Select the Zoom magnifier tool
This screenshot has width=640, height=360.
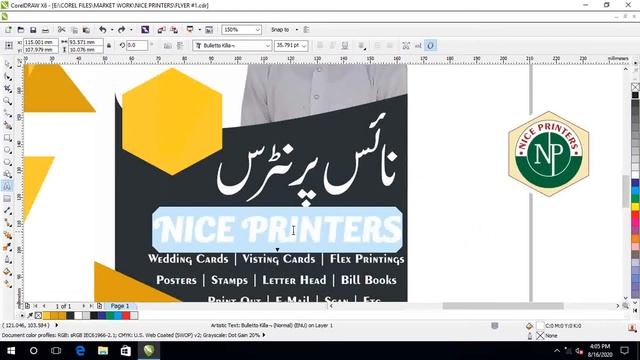pyautogui.click(x=7, y=101)
